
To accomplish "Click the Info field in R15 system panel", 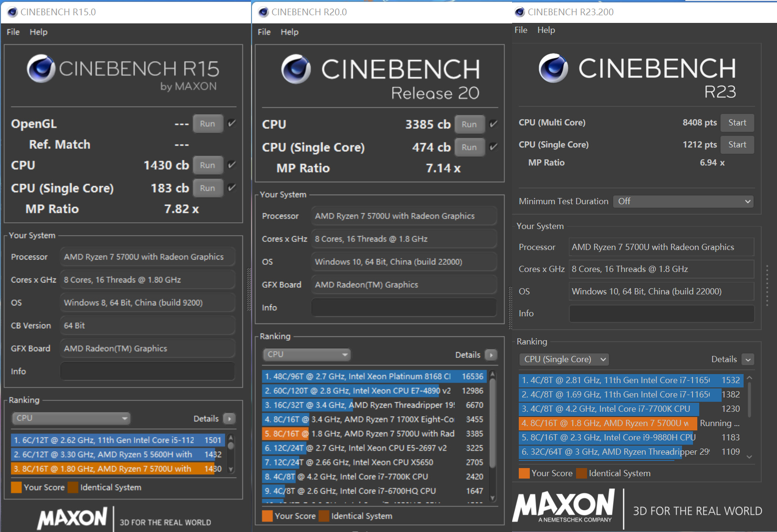I will click(147, 371).
